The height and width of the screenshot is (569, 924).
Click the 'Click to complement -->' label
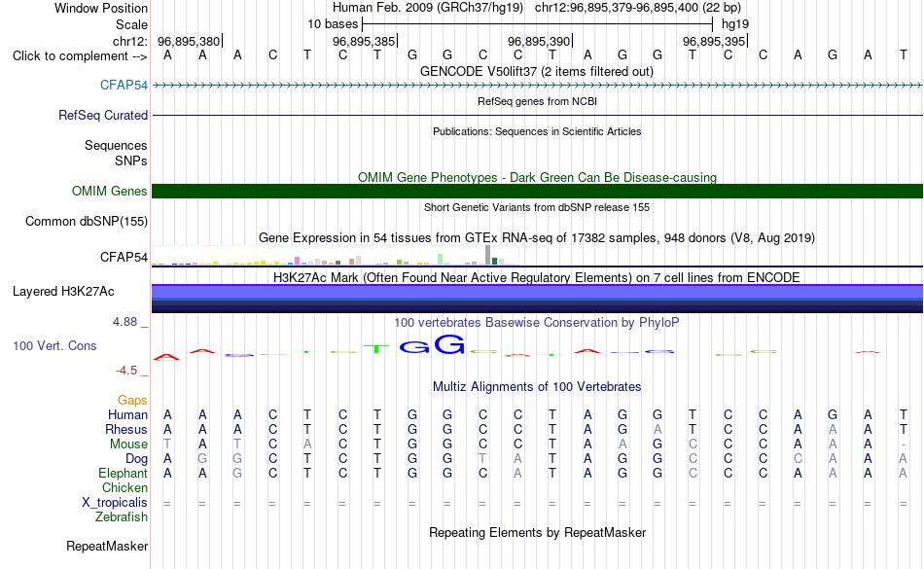pos(80,56)
